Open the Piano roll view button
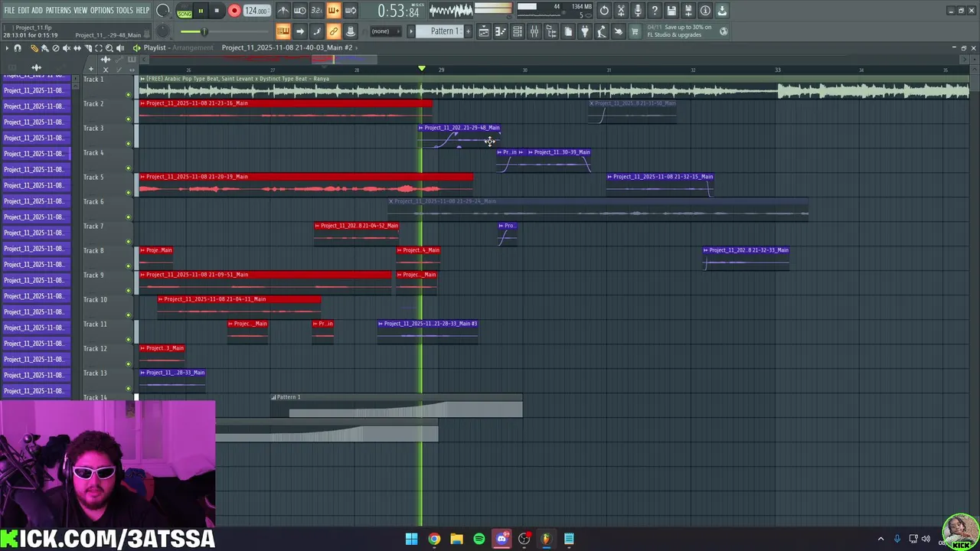The image size is (980, 551). (500, 31)
